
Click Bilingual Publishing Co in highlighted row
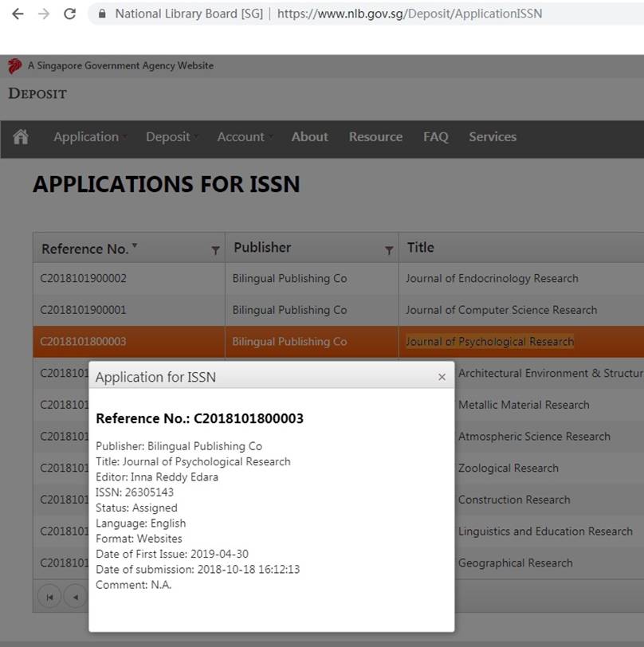(289, 342)
